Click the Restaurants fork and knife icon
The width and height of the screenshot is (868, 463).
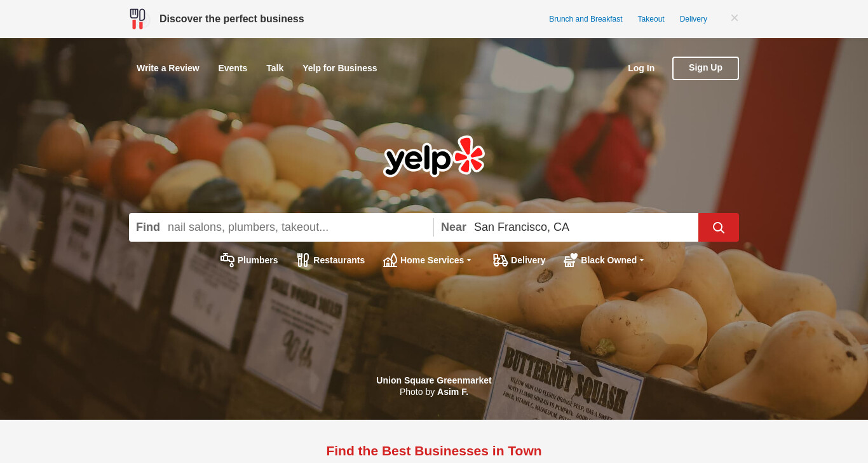click(x=303, y=260)
